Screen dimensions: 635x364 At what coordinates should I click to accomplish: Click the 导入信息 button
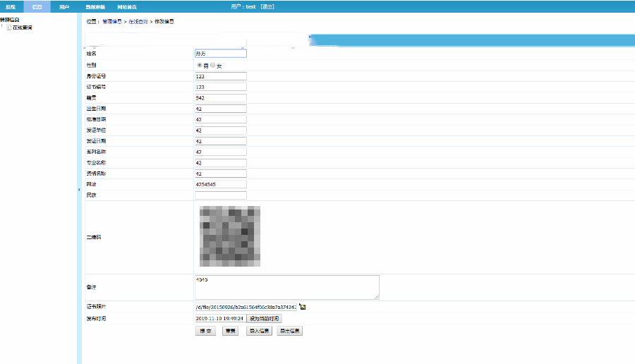(x=259, y=331)
